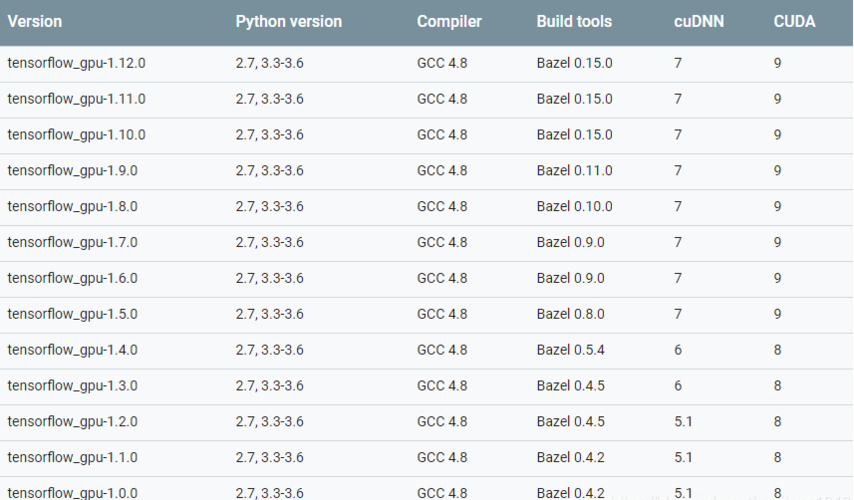Click Bazel 0.15.0 in the tensorflow_gpu-1.11.0 row
The height and width of the screenshot is (500, 854).
[574, 99]
